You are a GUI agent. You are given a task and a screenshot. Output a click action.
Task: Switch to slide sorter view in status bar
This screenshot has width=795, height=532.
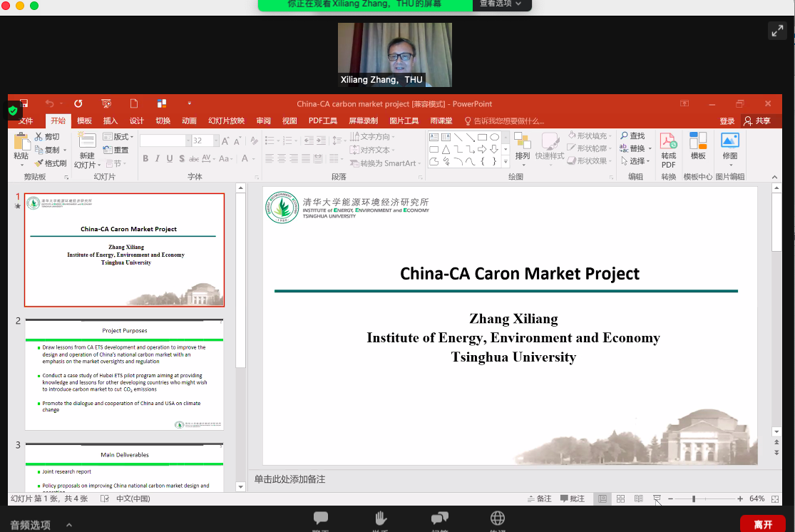point(621,498)
